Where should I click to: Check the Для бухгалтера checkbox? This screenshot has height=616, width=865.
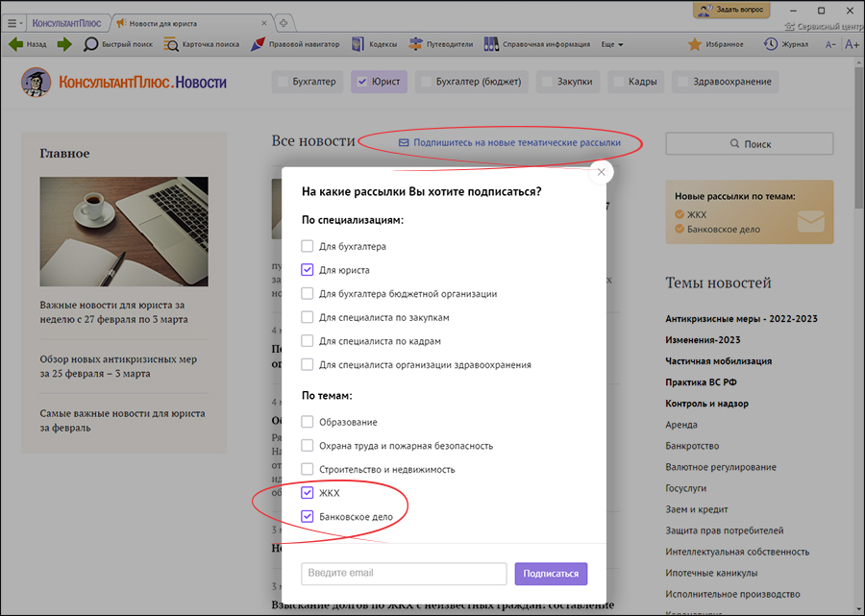[x=308, y=247]
